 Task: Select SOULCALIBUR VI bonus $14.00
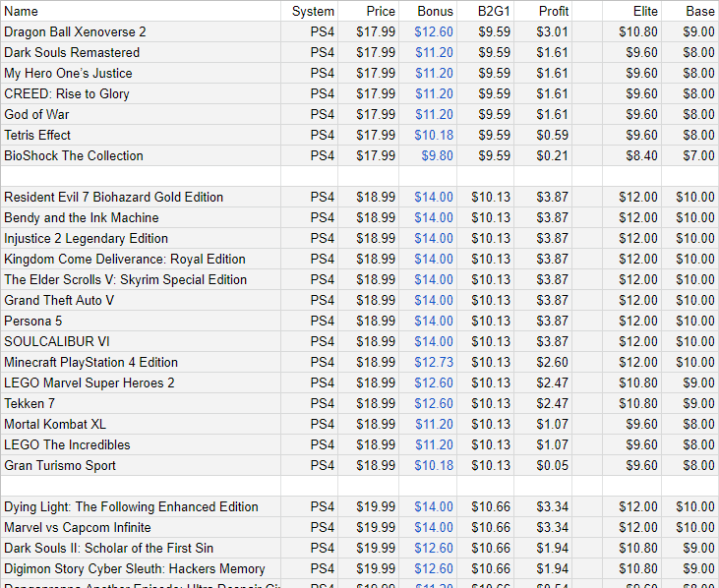428,341
